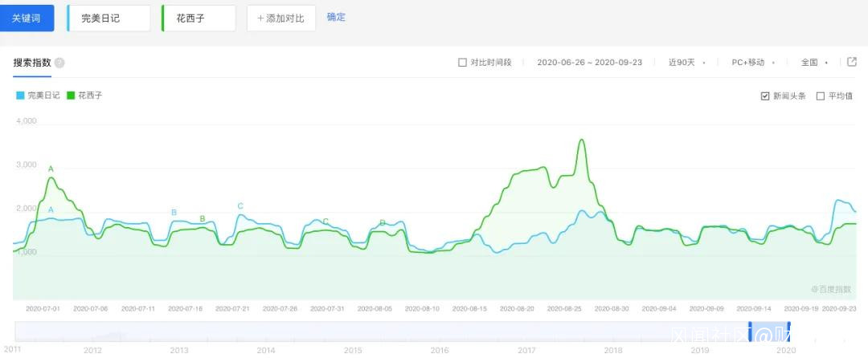Open the 2020-06-26 ~ 2020-09-23 date range picker
Viewport: 868px width, 358px height.
point(590,63)
